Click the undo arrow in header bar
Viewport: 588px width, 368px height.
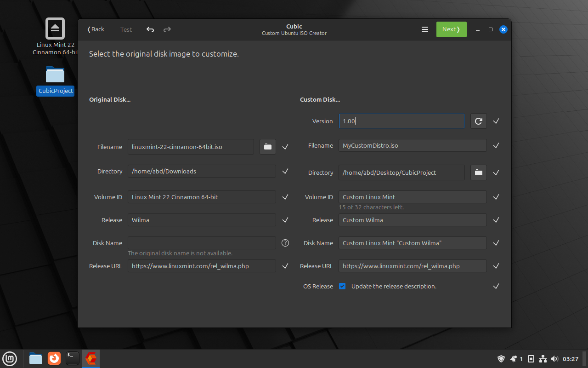[x=150, y=29]
